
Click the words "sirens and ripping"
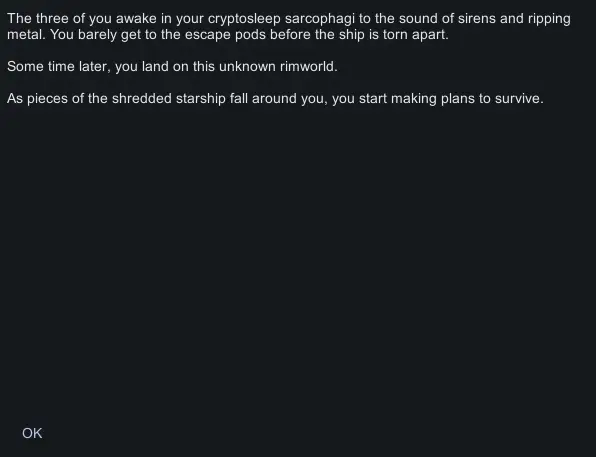click(x=514, y=19)
